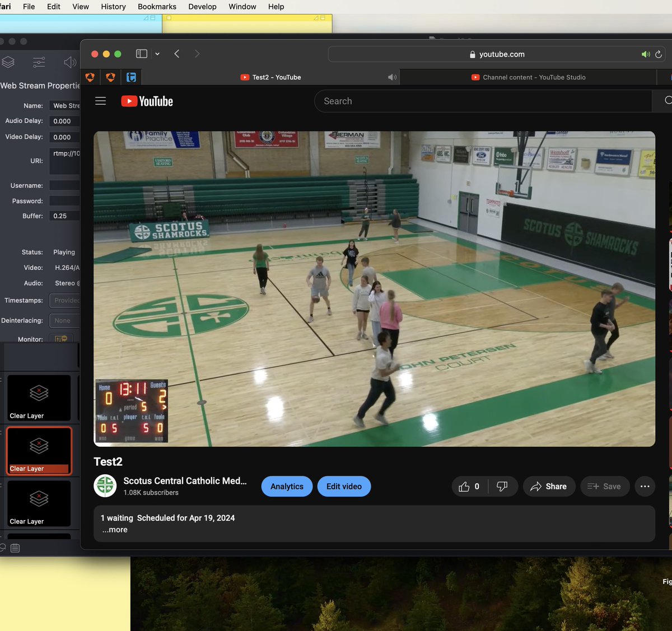Open the Edit menu
672x631 pixels.
coord(54,7)
